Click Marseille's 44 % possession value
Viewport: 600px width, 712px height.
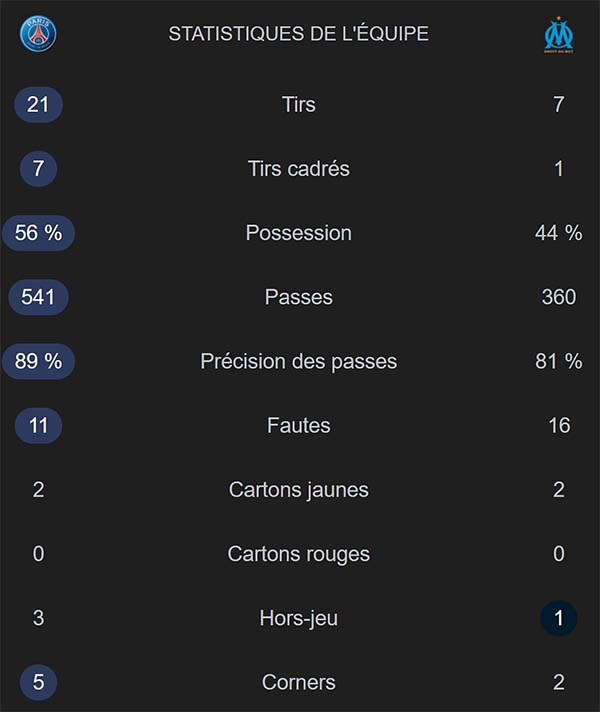click(558, 233)
